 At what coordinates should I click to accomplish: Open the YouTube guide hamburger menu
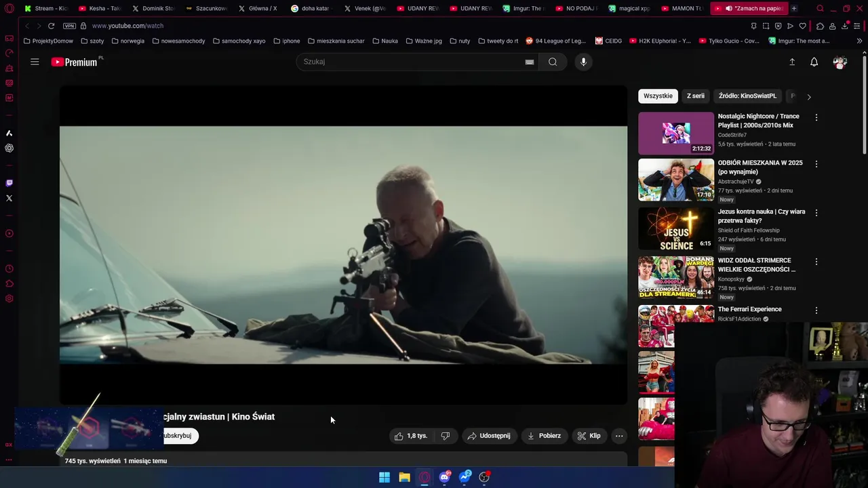tap(35, 62)
